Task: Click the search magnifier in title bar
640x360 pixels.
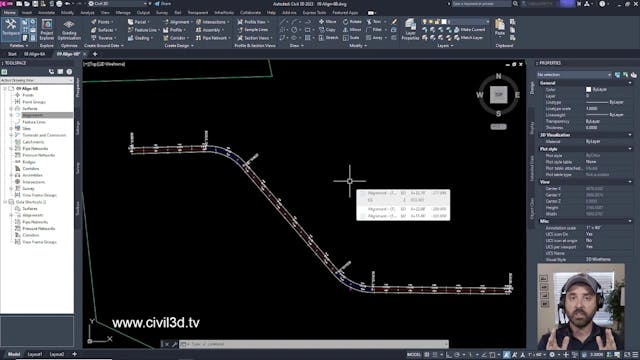Action: 515,4
